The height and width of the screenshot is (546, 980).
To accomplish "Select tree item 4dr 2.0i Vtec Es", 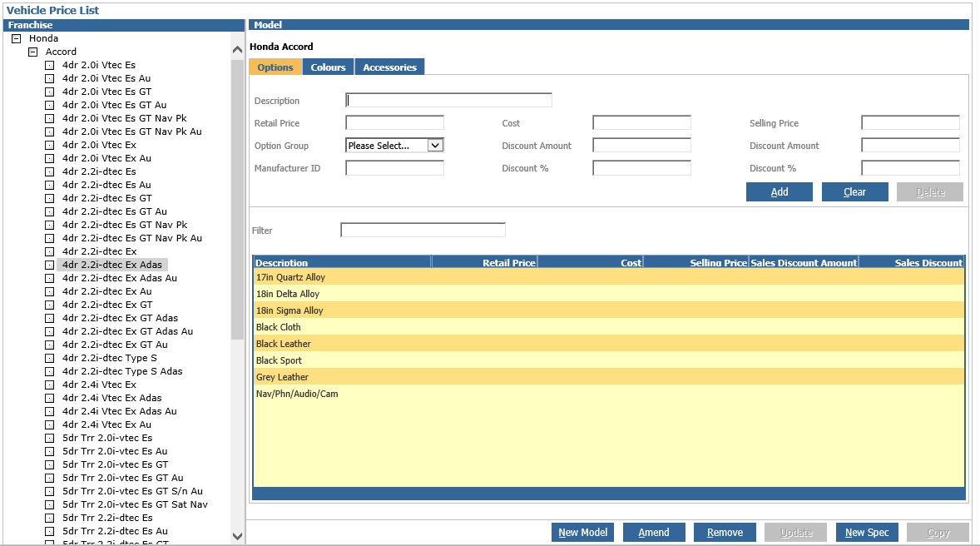I will click(99, 65).
